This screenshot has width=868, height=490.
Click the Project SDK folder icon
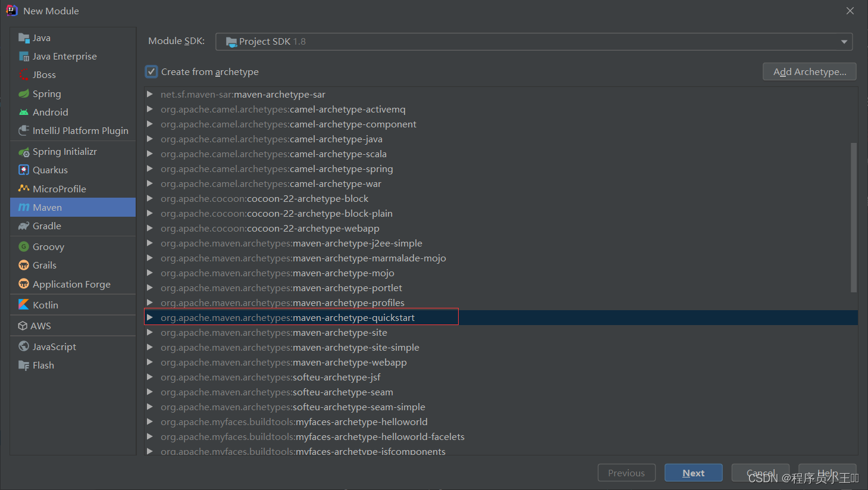[231, 42]
